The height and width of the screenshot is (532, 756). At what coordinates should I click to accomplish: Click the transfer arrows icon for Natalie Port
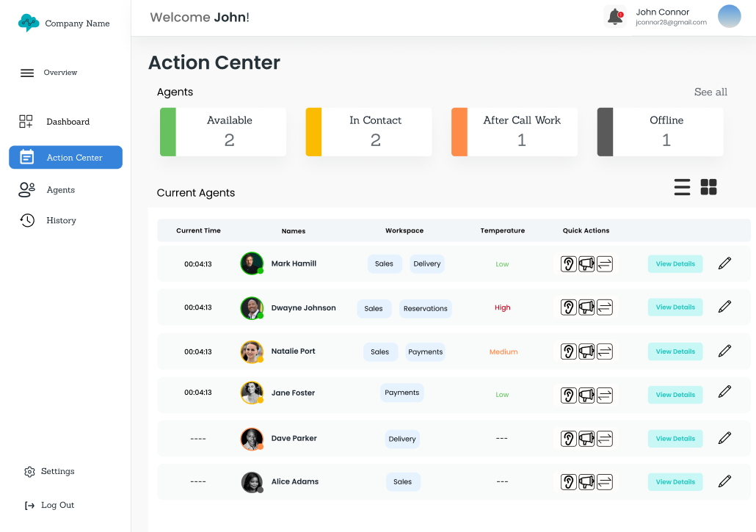(604, 351)
